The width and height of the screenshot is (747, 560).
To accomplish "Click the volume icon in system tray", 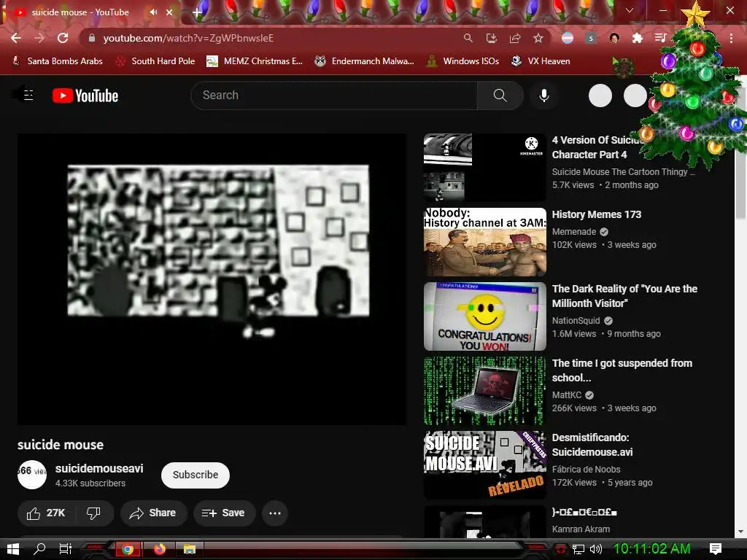I will [595, 549].
